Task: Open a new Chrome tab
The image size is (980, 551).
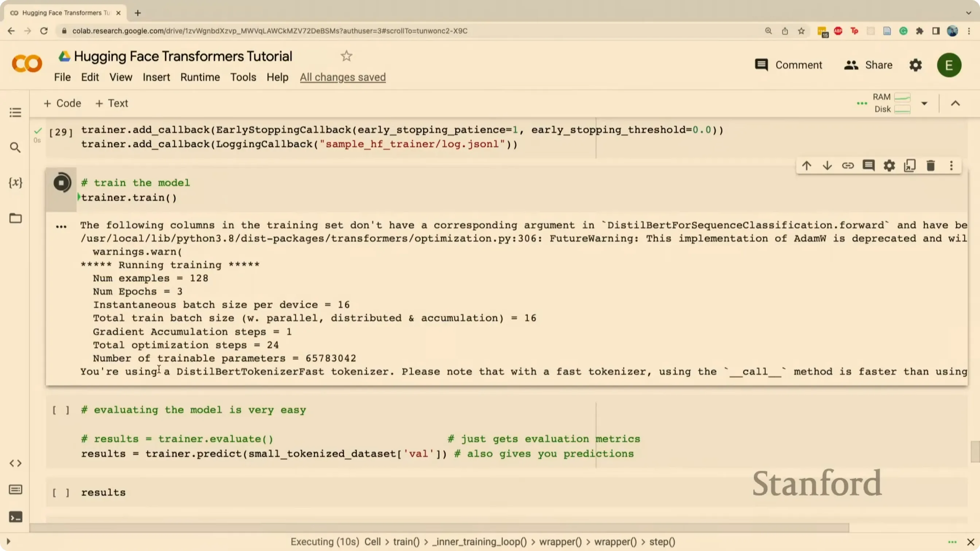Action: coord(138,13)
